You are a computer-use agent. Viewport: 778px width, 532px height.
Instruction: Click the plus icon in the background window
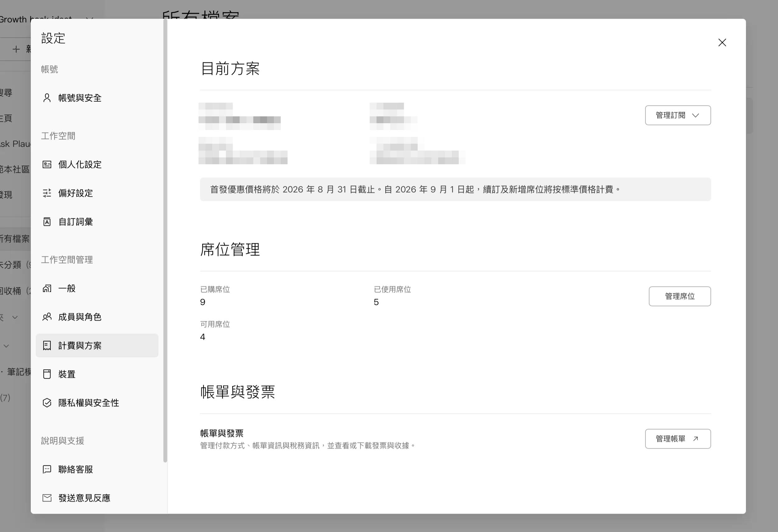[16, 49]
